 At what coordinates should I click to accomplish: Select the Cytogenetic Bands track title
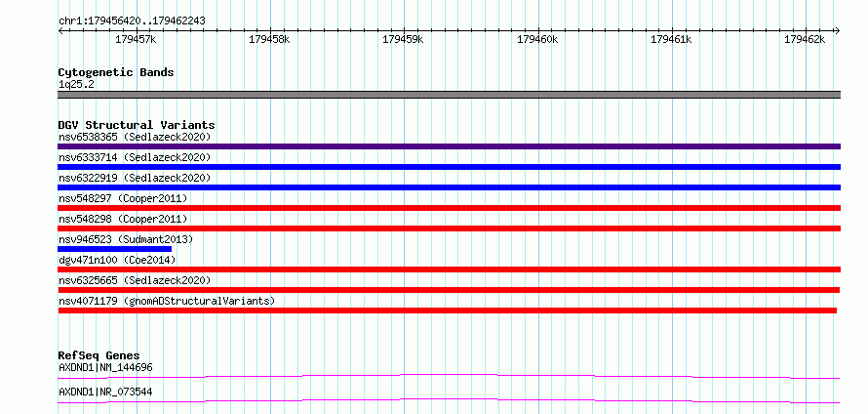[116, 72]
